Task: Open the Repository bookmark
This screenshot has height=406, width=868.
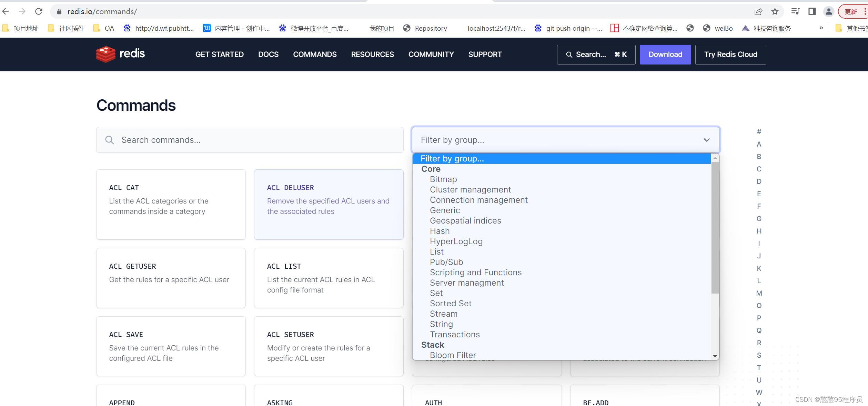Action: tap(425, 28)
